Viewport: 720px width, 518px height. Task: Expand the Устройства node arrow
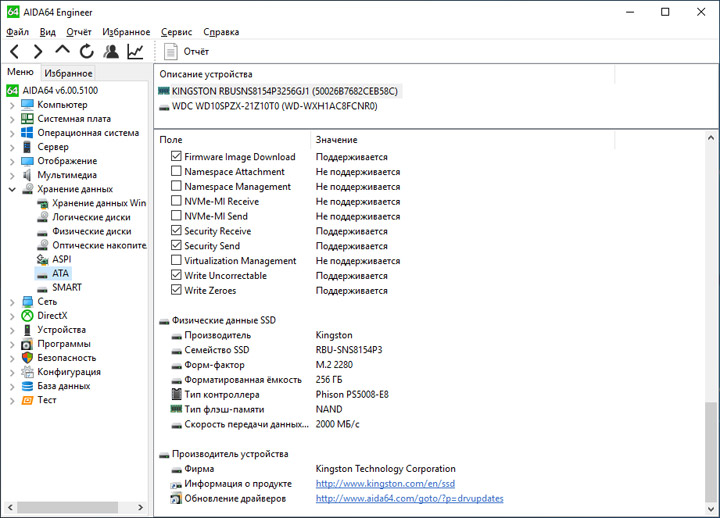coord(12,330)
